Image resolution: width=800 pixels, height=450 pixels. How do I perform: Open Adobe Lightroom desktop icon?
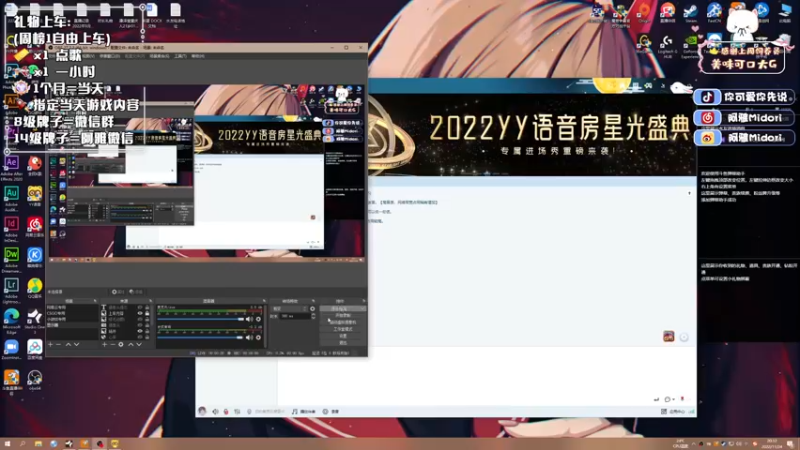(x=11, y=285)
